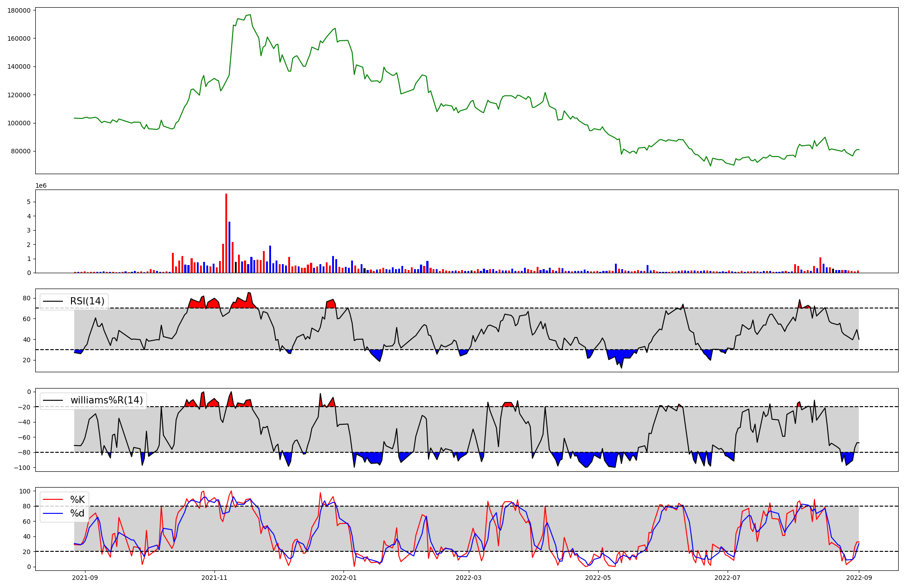Click the price line's highest peak
905x588 pixels.
point(250,14)
